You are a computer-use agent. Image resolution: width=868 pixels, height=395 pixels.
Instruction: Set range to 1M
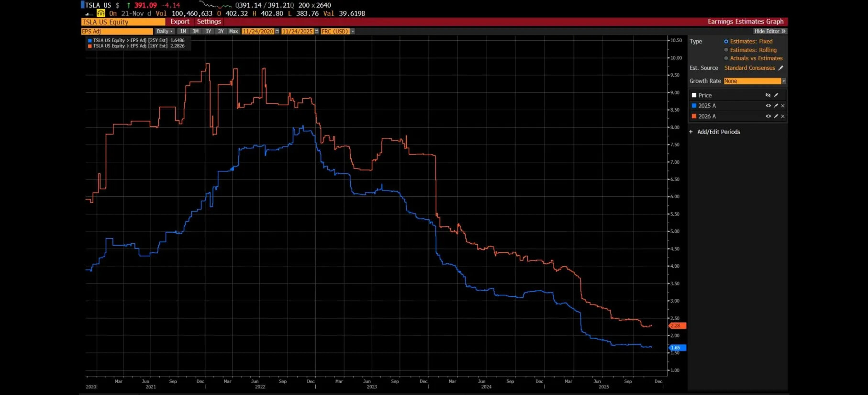pyautogui.click(x=183, y=32)
